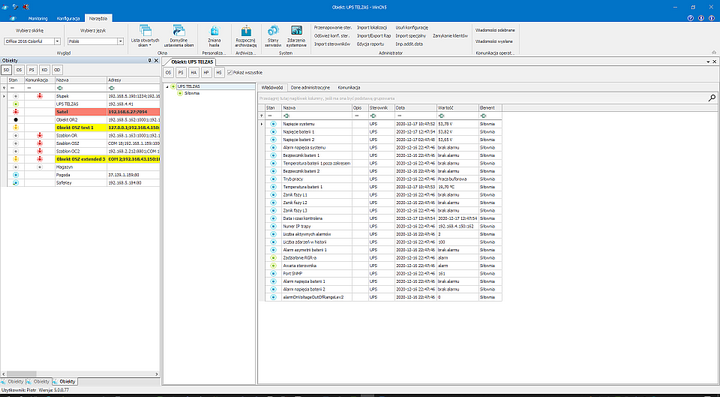Open Zdarzenia systemowe system events
This screenshot has width=720, height=397.
296,37
